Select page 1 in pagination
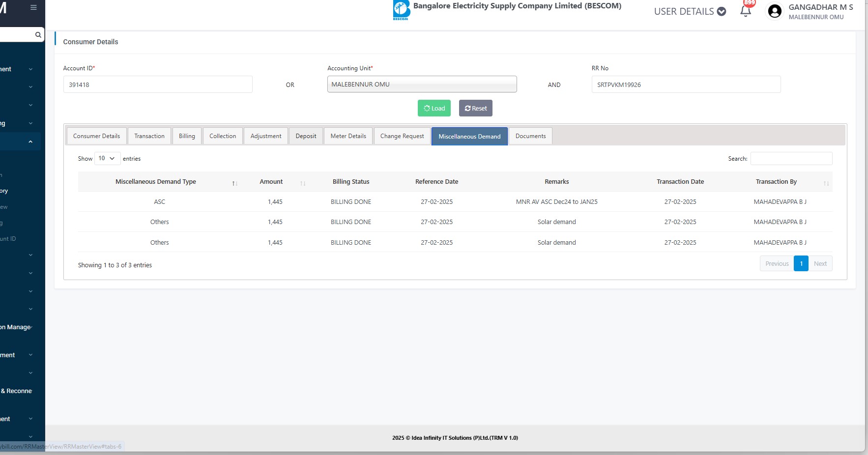This screenshot has width=868, height=455. [801, 263]
